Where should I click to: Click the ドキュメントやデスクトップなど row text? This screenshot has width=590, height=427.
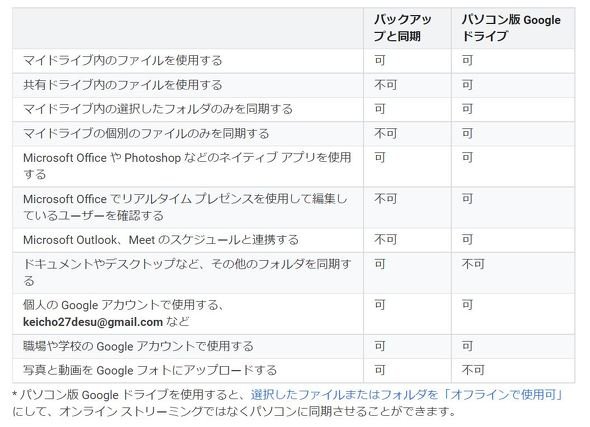pyautogui.click(x=187, y=272)
